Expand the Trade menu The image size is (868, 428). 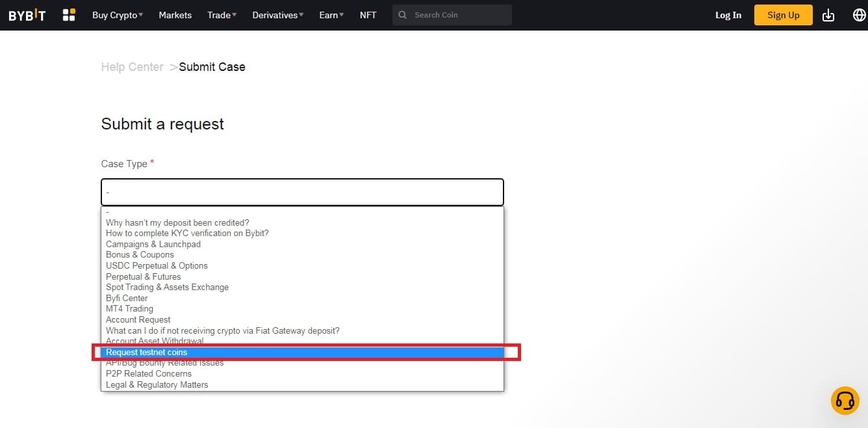222,15
